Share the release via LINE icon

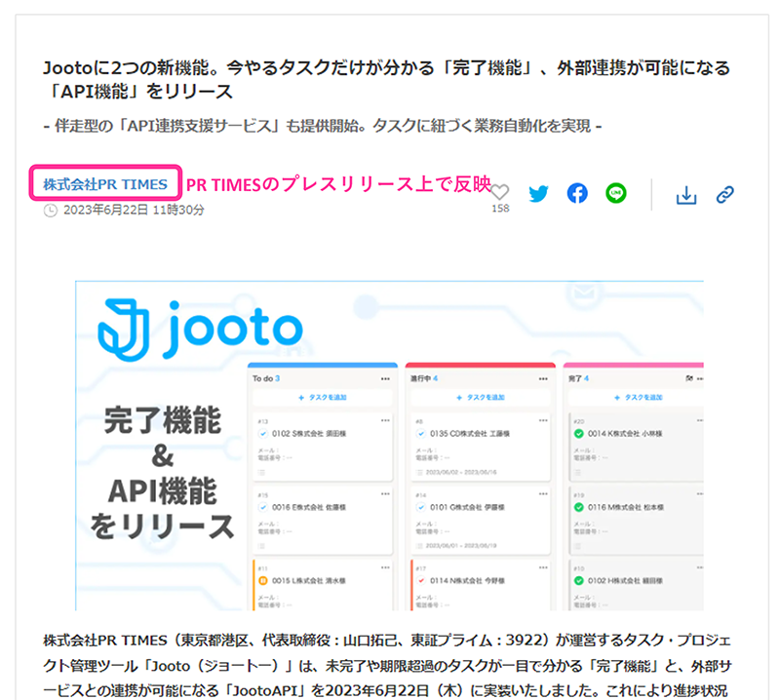click(616, 193)
